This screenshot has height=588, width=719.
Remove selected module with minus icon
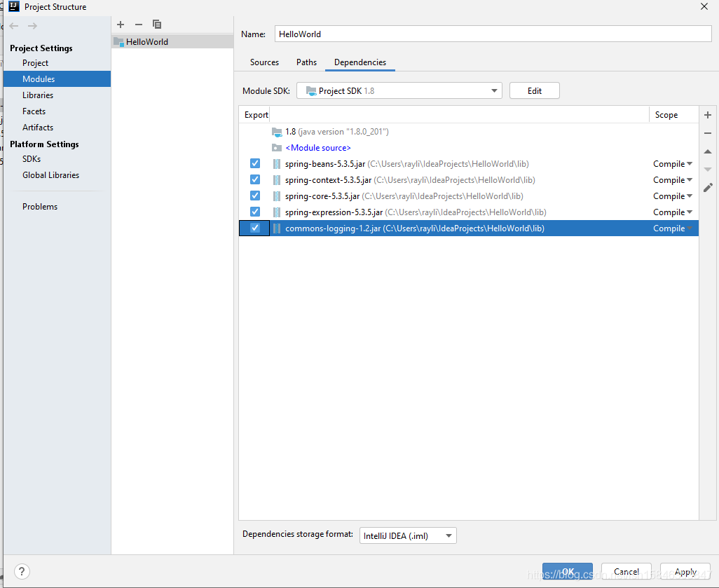(x=139, y=25)
